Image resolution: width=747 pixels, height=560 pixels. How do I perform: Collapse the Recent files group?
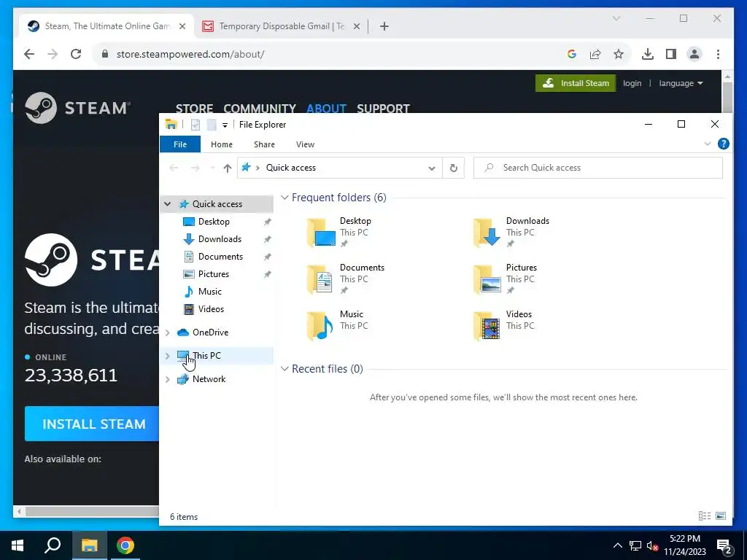coord(285,368)
